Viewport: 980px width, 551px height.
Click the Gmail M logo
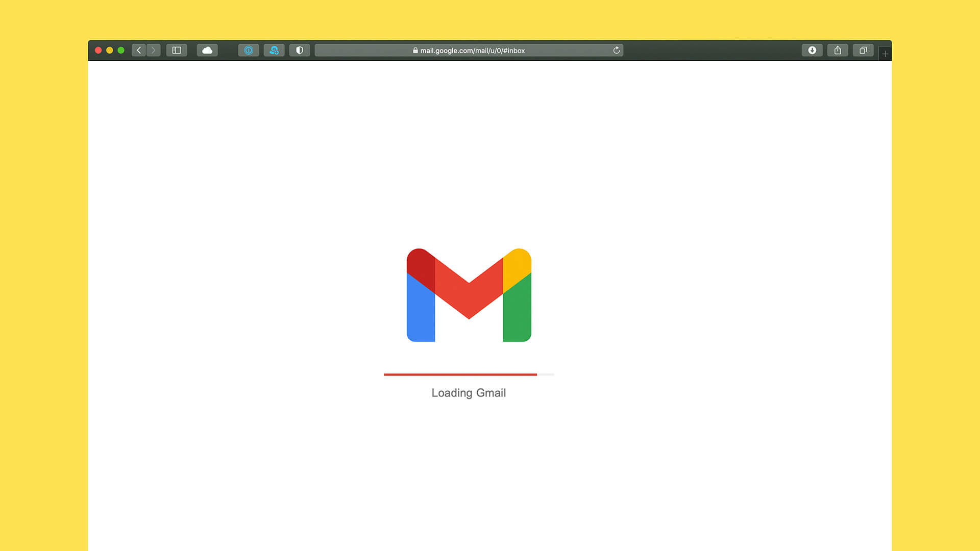469,295
